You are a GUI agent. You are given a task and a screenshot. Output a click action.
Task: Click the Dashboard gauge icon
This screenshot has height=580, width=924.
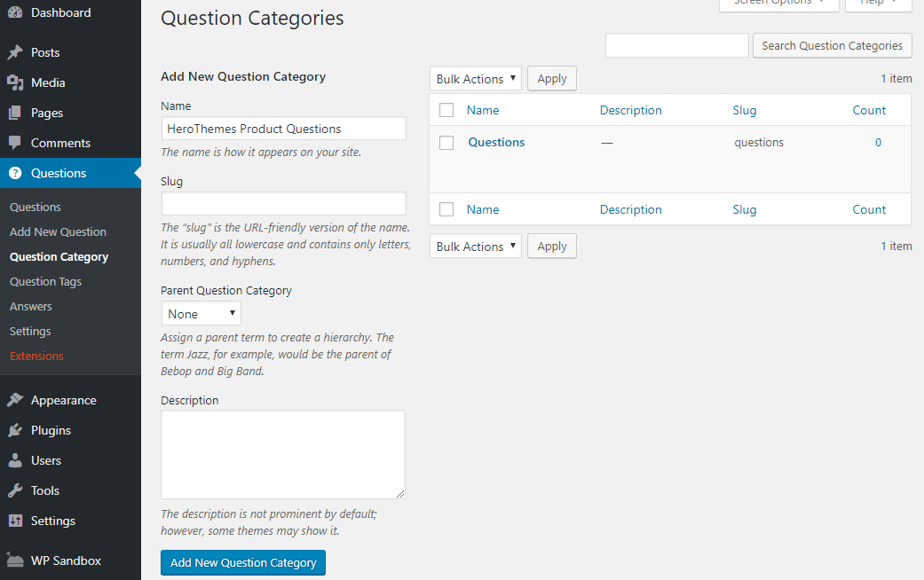(x=15, y=12)
